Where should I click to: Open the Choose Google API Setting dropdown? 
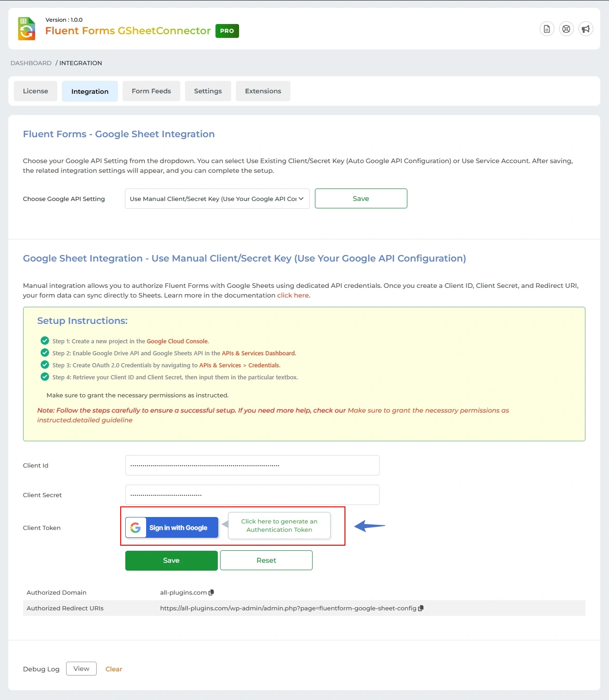(216, 198)
